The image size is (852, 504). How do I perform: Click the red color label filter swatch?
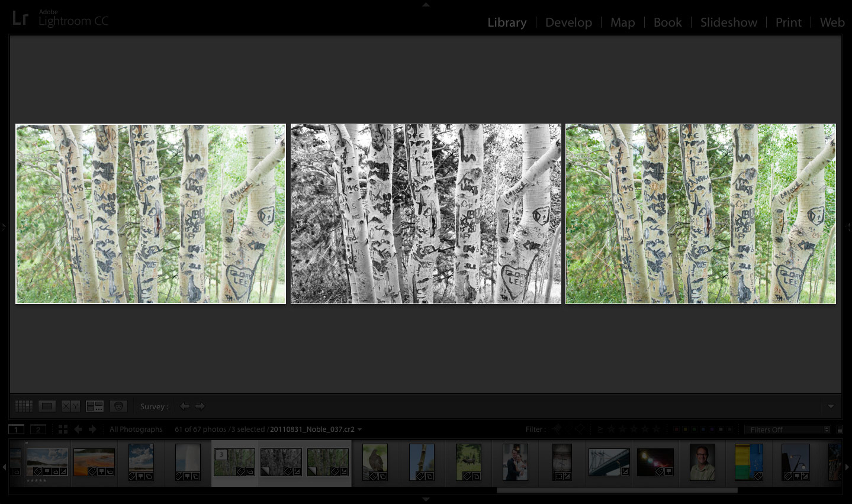pos(676,429)
